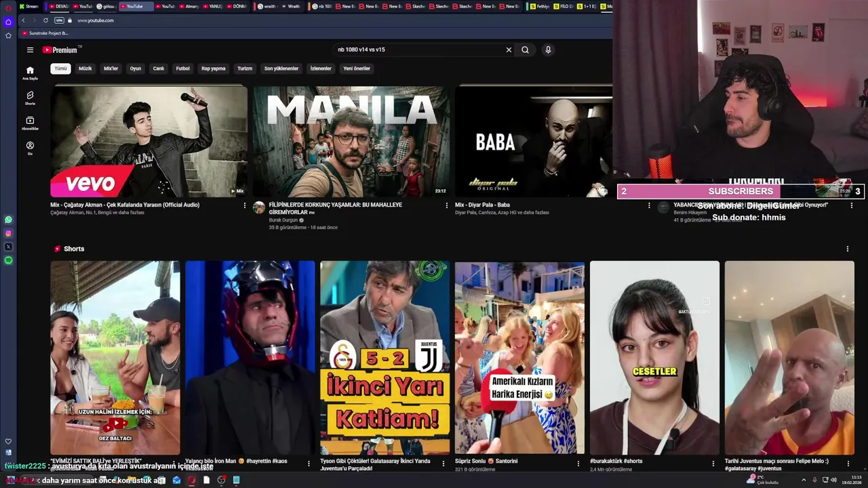Screen dimensions: 868x488
Task: Select the Oyun filter chip
Action: [x=136, y=68]
